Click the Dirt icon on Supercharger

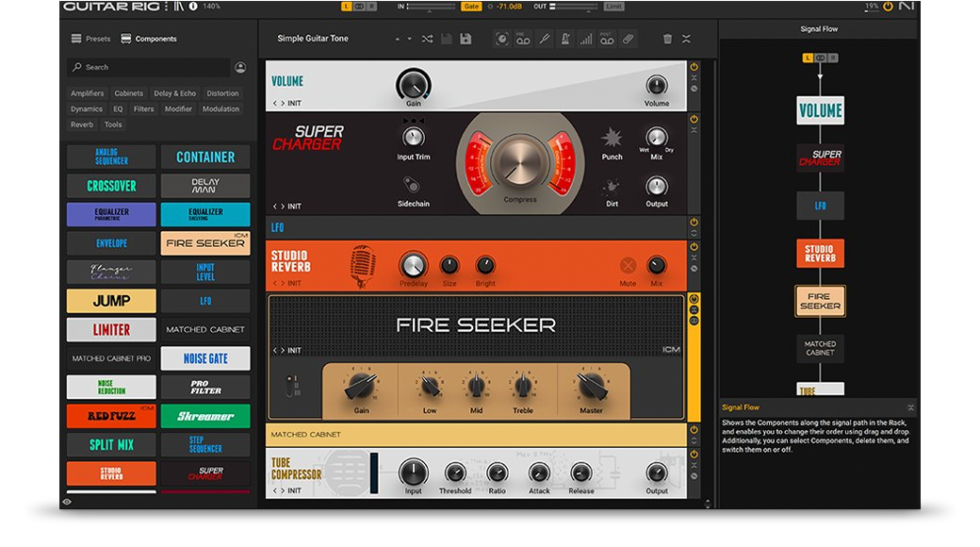(x=612, y=187)
